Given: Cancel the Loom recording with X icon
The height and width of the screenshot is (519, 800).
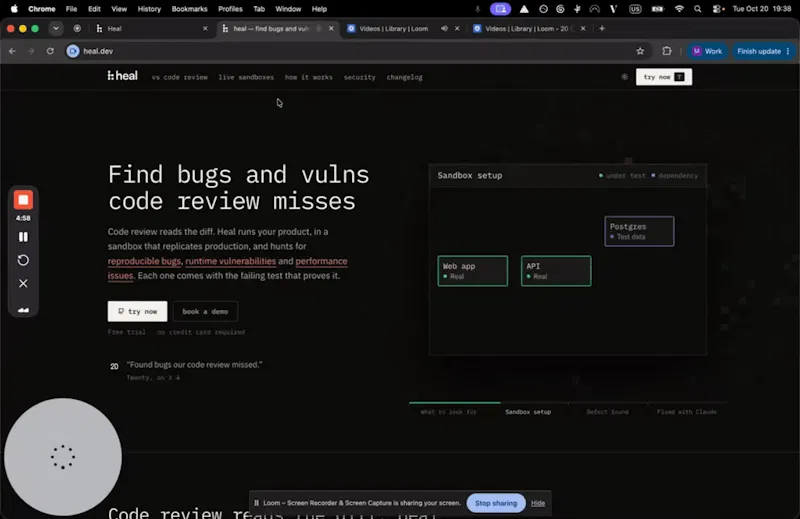Looking at the screenshot, I should click(x=23, y=283).
